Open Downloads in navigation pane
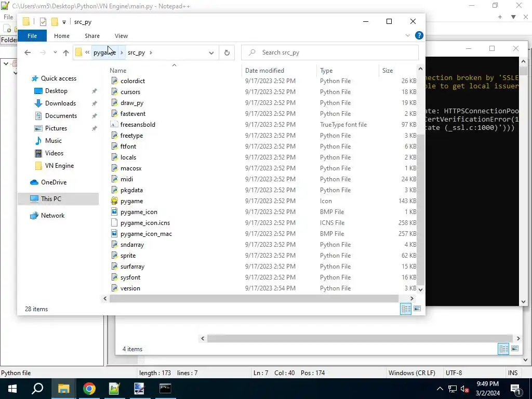Image resolution: width=532 pixels, height=399 pixels. [x=60, y=103]
